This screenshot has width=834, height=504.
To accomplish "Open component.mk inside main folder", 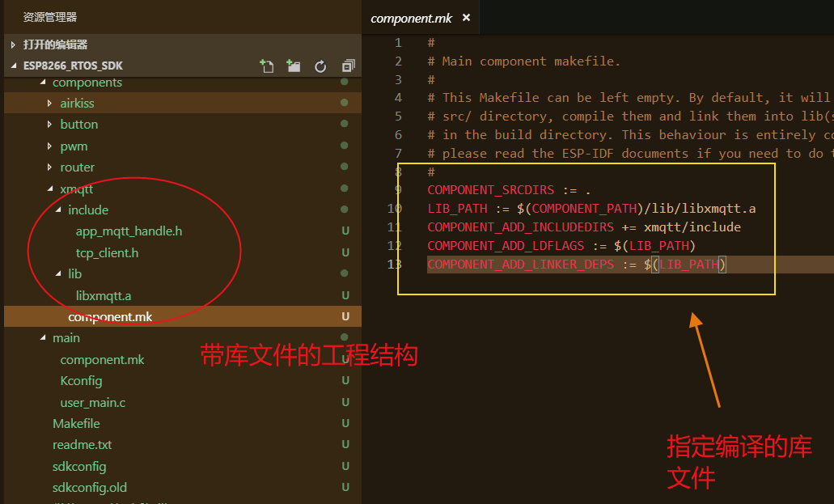I will click(x=102, y=360).
